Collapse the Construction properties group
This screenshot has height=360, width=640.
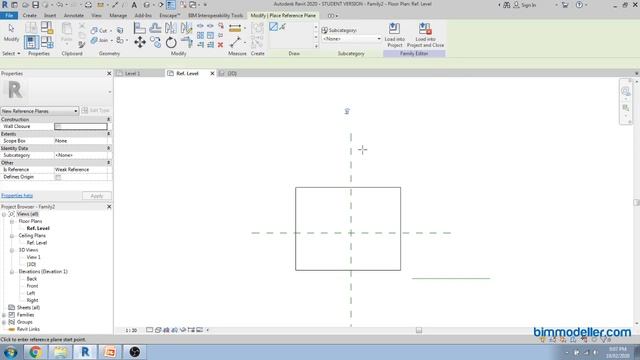(x=109, y=120)
